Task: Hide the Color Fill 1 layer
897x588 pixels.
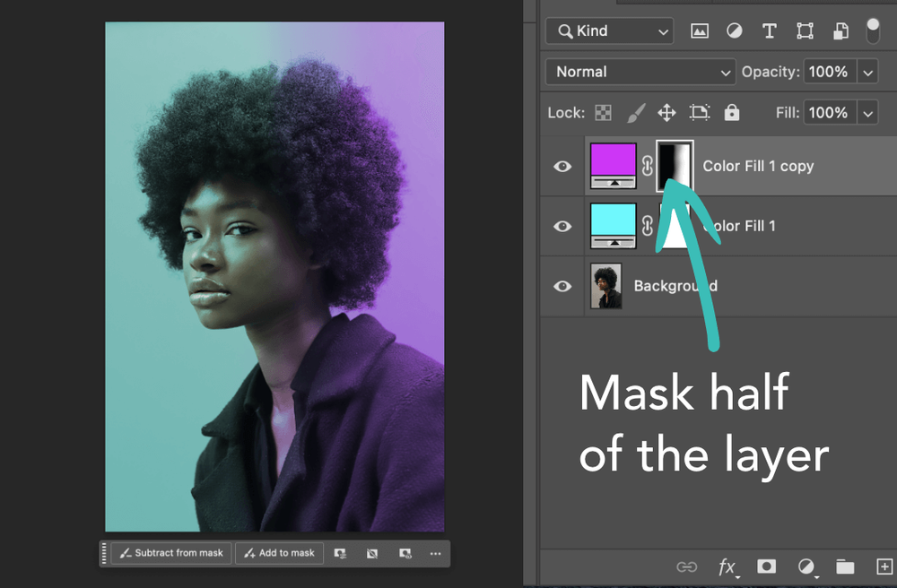Action: point(562,226)
